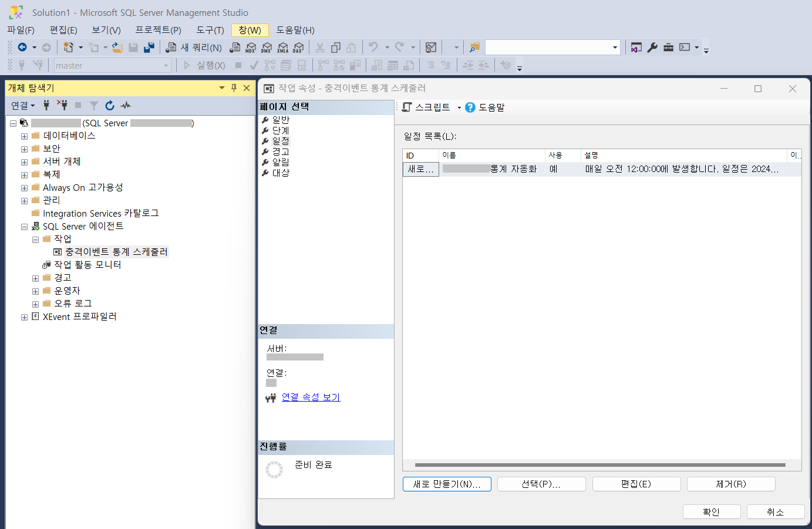
Task: Open the 창(W) menu
Action: click(x=250, y=30)
